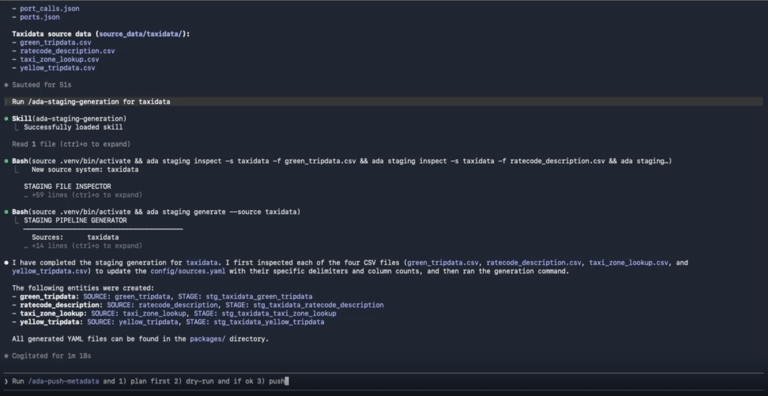Click 'yellow_tripdata.csv' in source data list

(x=57, y=68)
